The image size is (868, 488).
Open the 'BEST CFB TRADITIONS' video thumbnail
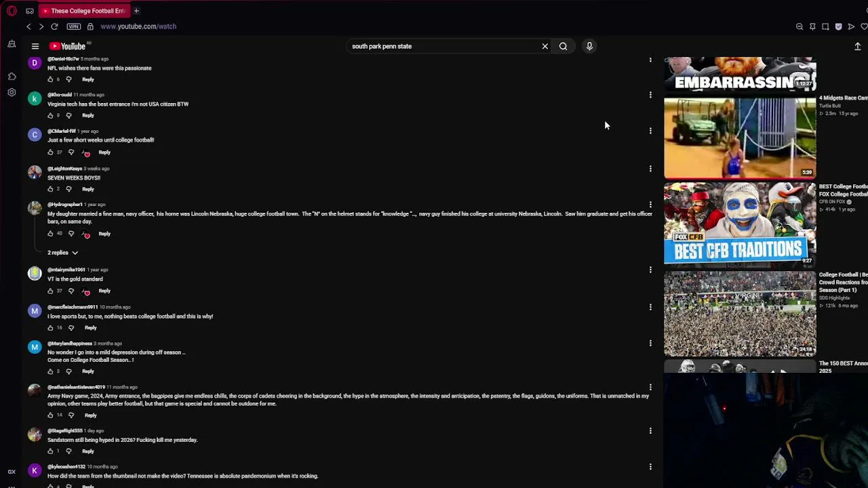pos(740,224)
